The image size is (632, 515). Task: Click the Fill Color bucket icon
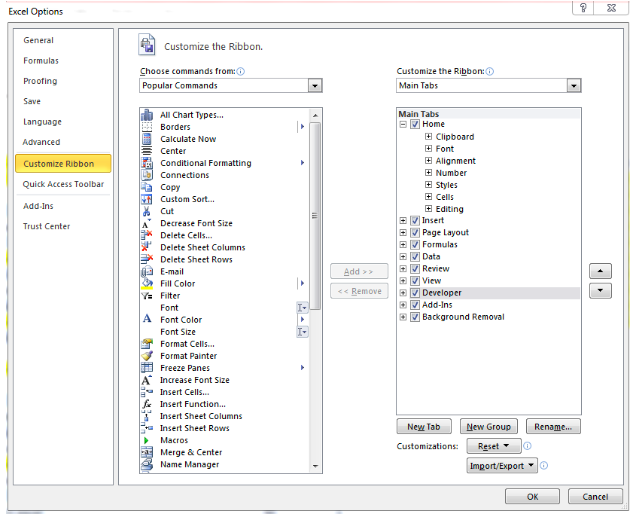pos(147,284)
